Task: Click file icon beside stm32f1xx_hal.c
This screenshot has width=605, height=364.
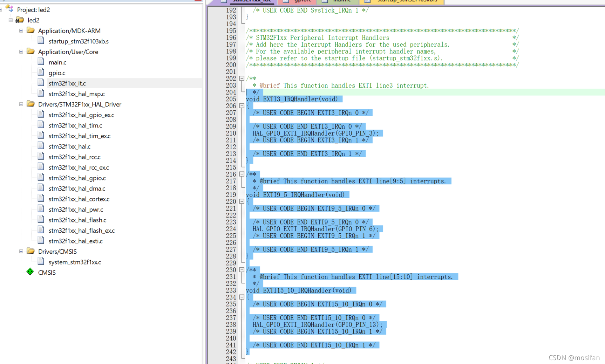Action: point(41,146)
